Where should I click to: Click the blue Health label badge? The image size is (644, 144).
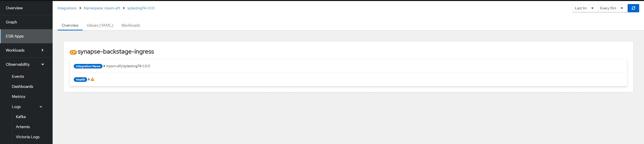click(x=80, y=80)
